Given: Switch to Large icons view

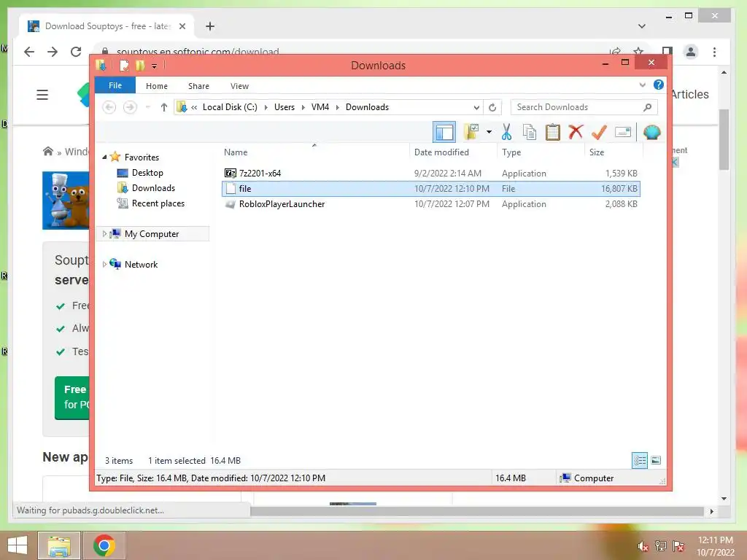Looking at the screenshot, I should tap(656, 460).
